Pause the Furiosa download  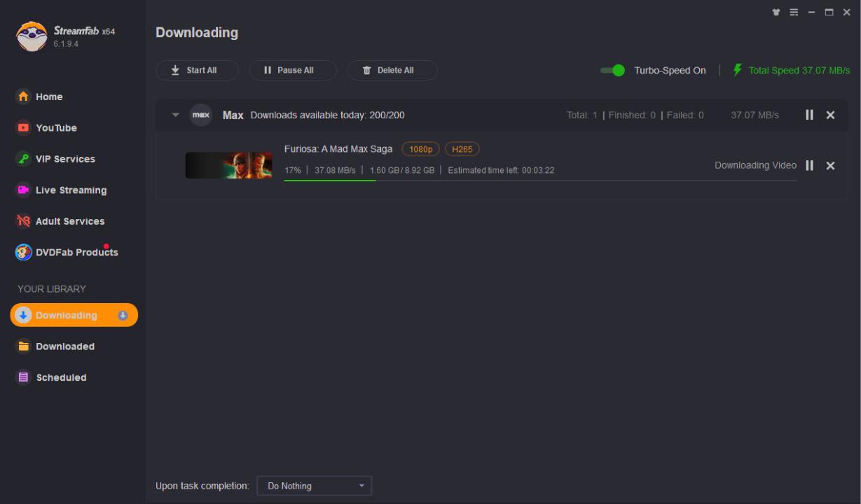(809, 165)
